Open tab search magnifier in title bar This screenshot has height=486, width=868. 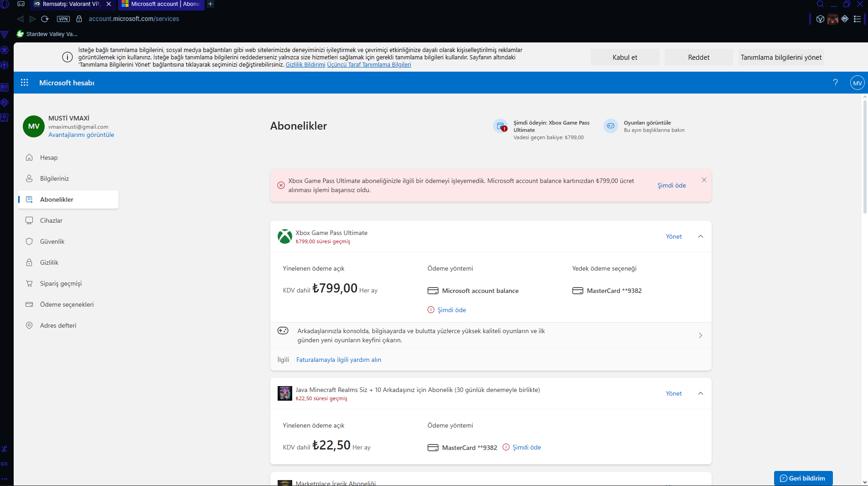[x=820, y=4]
